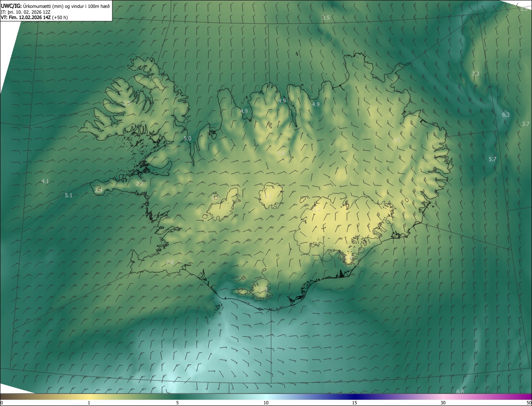This screenshot has height=406, width=532.
Task: Select the 2.7 value label
Action: 139,183
